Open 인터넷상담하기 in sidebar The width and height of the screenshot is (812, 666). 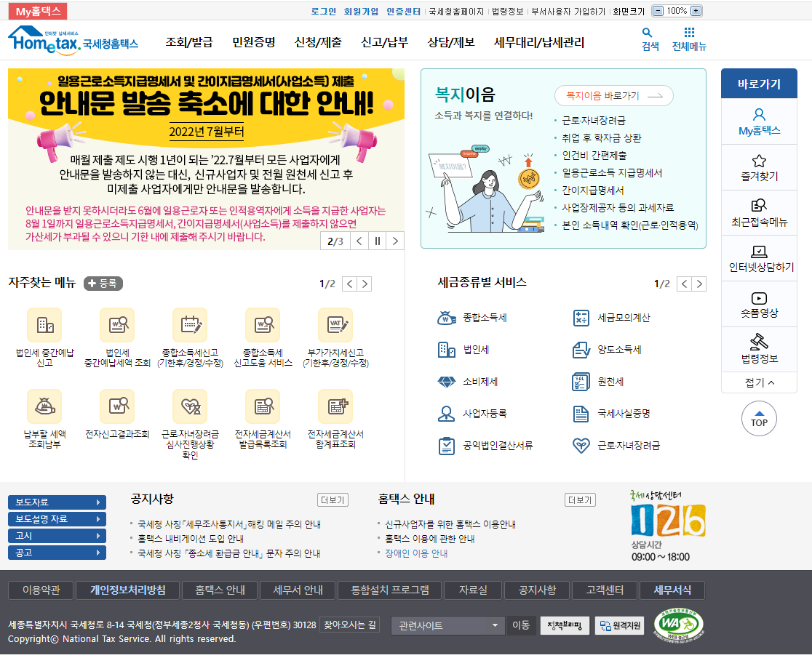pos(759,258)
